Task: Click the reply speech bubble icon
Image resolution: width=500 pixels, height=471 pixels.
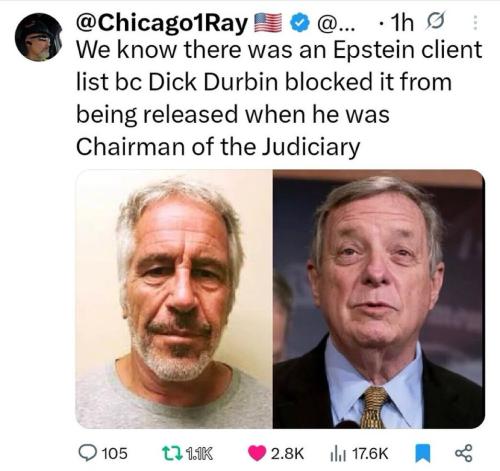Action: 87,453
